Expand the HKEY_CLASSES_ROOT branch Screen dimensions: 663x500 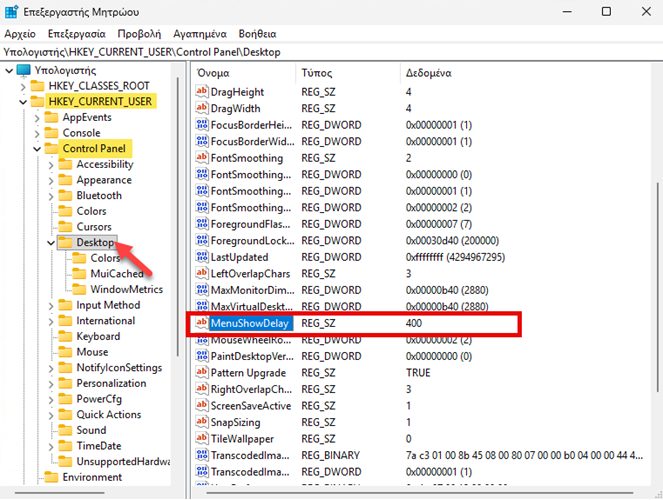pyautogui.click(x=22, y=86)
